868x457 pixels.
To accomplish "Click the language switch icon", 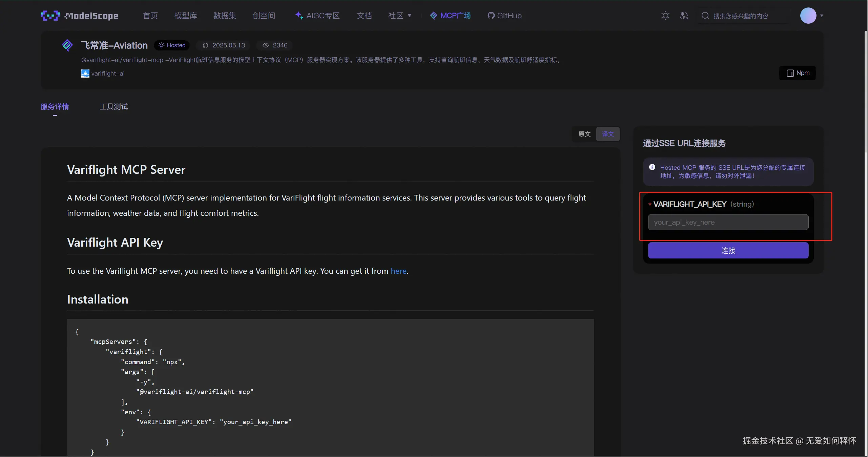I will coord(684,16).
